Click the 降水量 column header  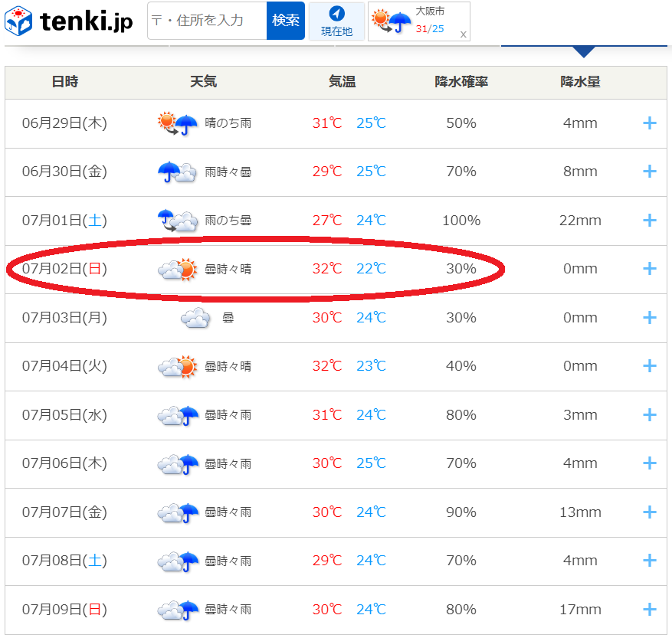tap(580, 81)
